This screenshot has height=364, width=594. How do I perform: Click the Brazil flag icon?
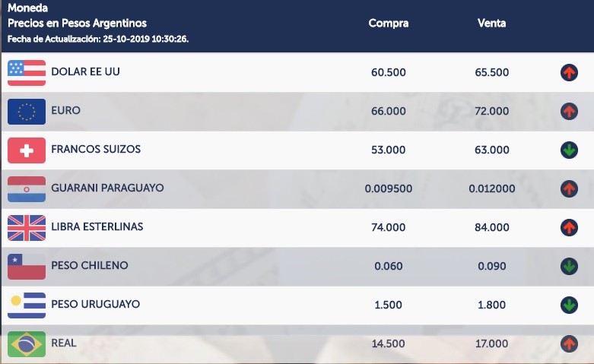[x=27, y=343]
